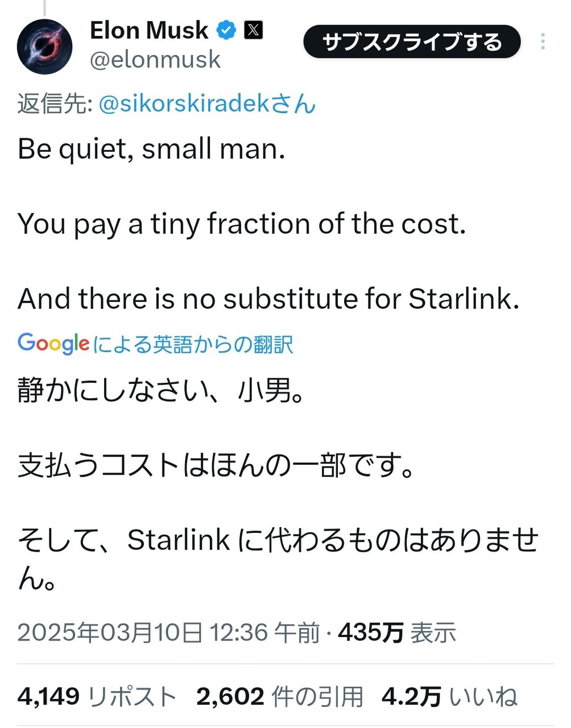The height and width of the screenshot is (728, 571).
Task: Click the translated 静かにしなさい、小男 line
Action: click(162, 391)
